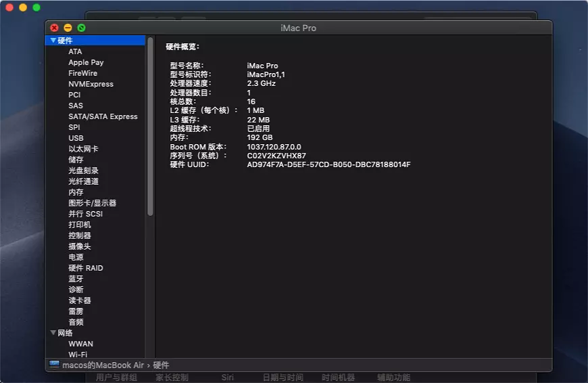Screen dimensions: 588x383
Task: Click the 硬件概览 heading
Action: coord(182,47)
